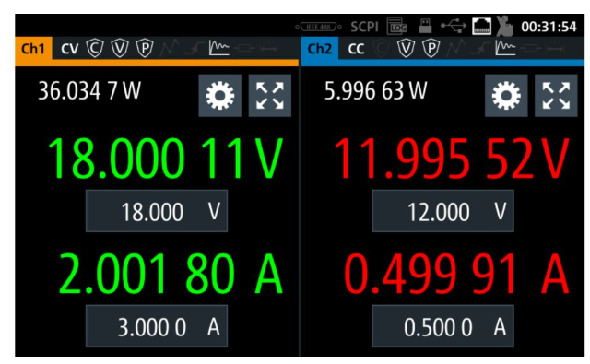Click Ch2 overvoltage V shield icon

point(406,48)
